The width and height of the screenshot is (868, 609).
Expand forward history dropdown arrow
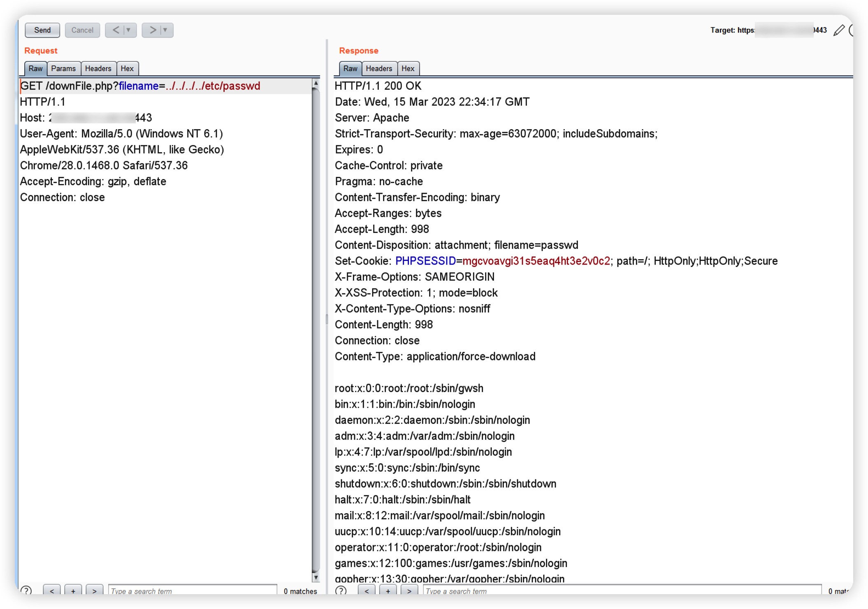point(165,30)
